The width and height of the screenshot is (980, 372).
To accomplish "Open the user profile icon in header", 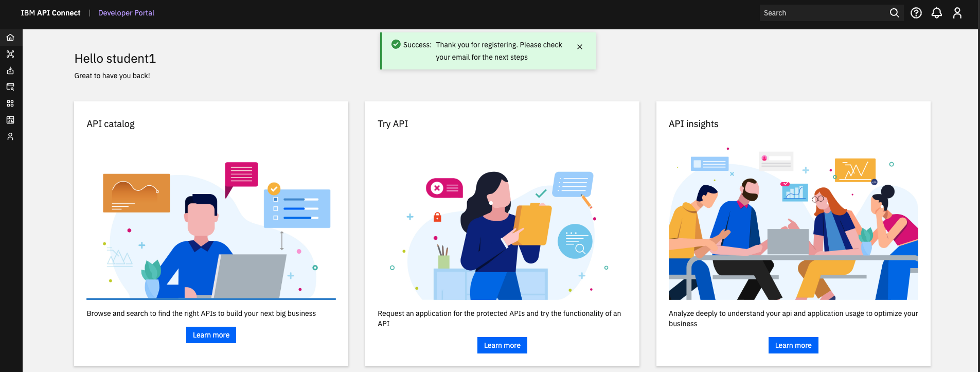I will click(x=957, y=13).
